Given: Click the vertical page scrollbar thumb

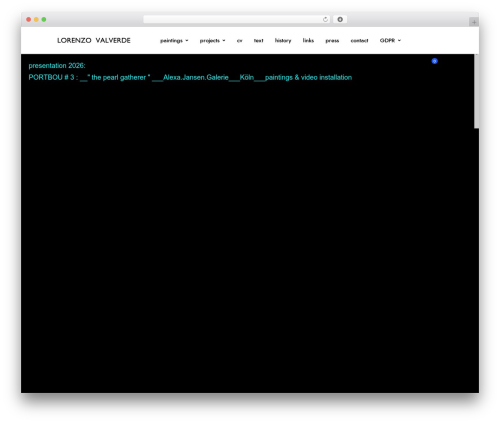Looking at the screenshot, I should point(476,91).
